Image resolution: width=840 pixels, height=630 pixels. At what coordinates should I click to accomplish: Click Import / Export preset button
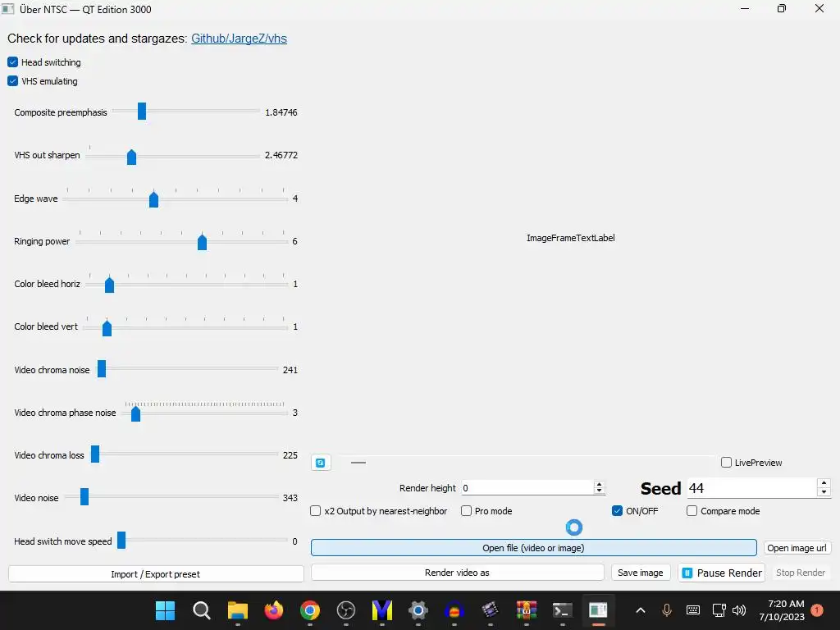click(x=155, y=574)
